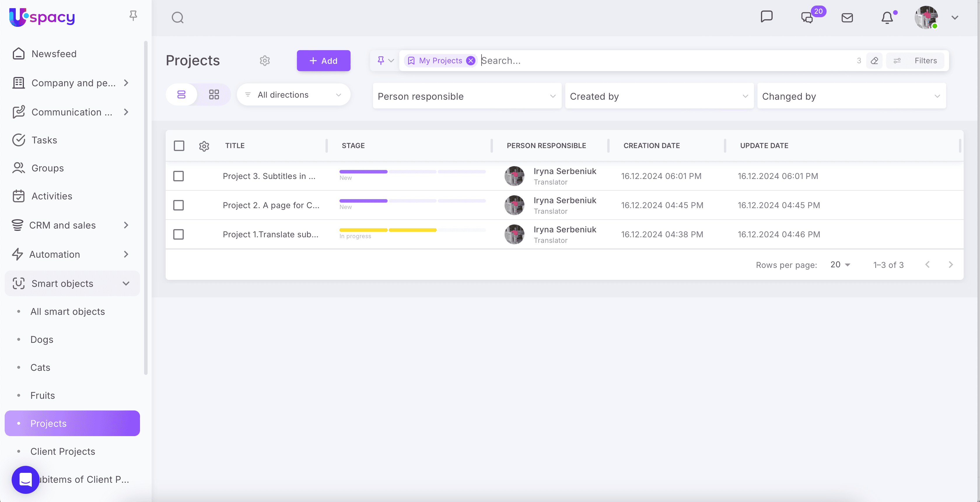This screenshot has width=980, height=502.
Task: Open Projects page settings gear icon
Action: coord(265,60)
